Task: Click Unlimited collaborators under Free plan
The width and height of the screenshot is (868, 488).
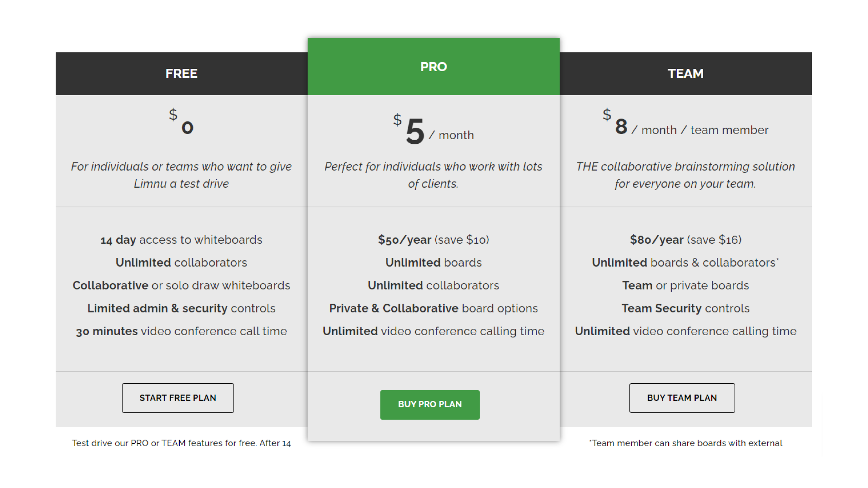Action: click(x=181, y=262)
